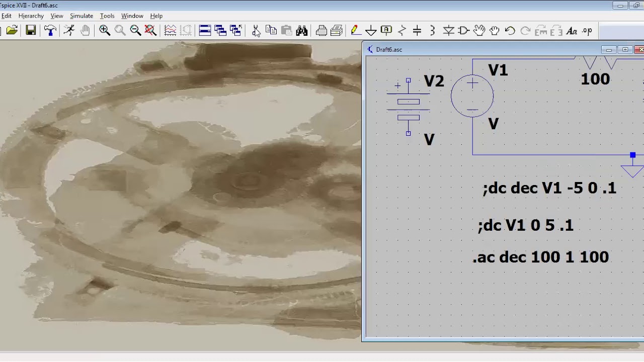The image size is (644, 362).
Task: Add a SPICE directive with .op icon
Action: (x=587, y=31)
